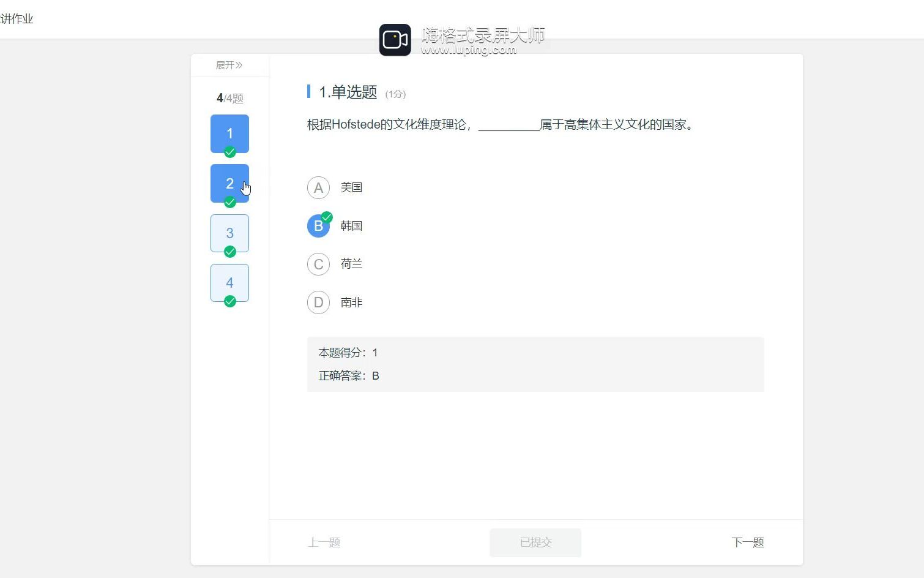Select option B radio circle
924x578 pixels.
coord(318,226)
